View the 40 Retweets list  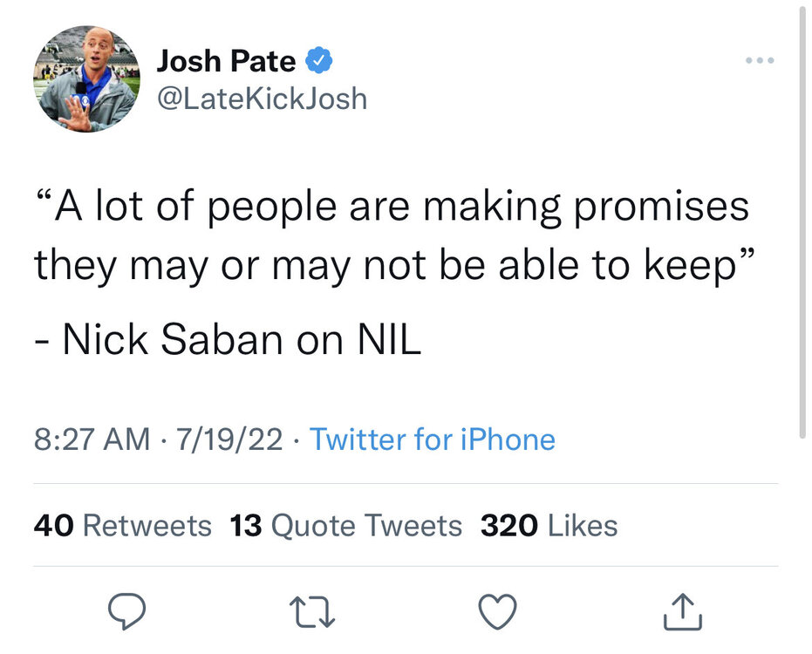pyautogui.click(x=122, y=526)
